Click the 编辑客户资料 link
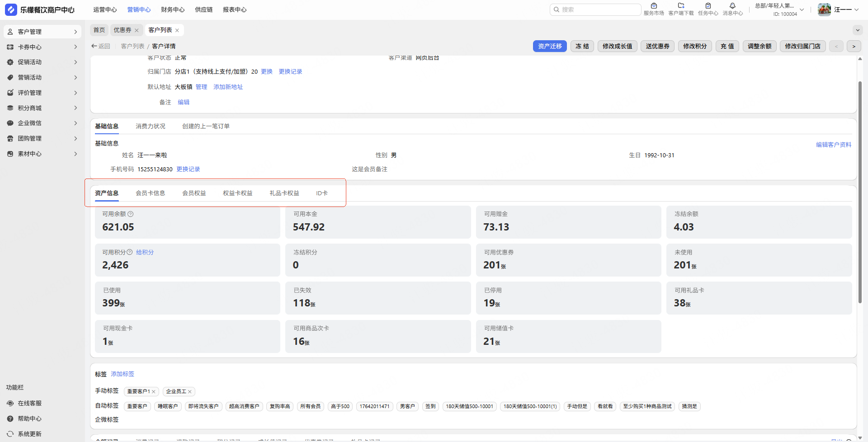868x442 pixels. tap(834, 145)
